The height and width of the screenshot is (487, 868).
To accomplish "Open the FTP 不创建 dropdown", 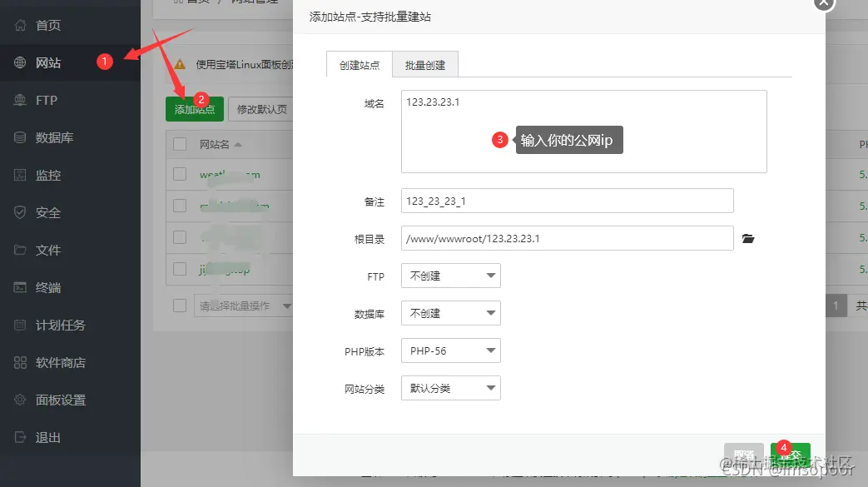I will coord(450,276).
